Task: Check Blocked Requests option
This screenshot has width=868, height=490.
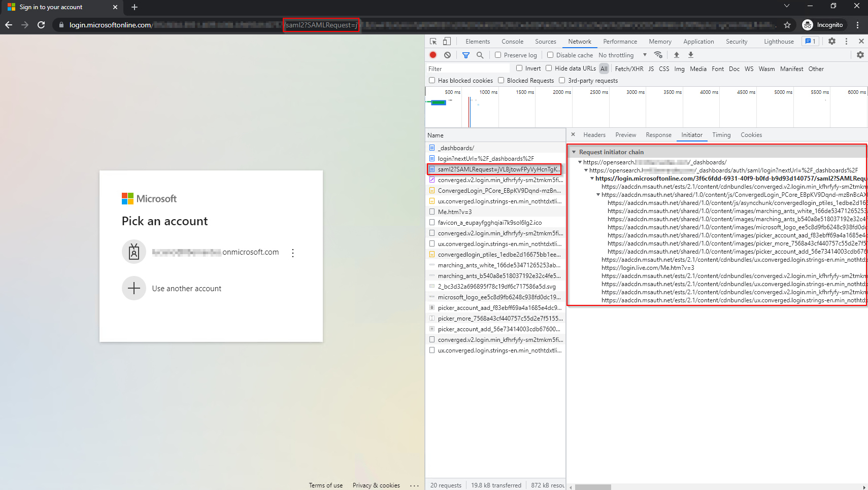Action: click(x=501, y=80)
